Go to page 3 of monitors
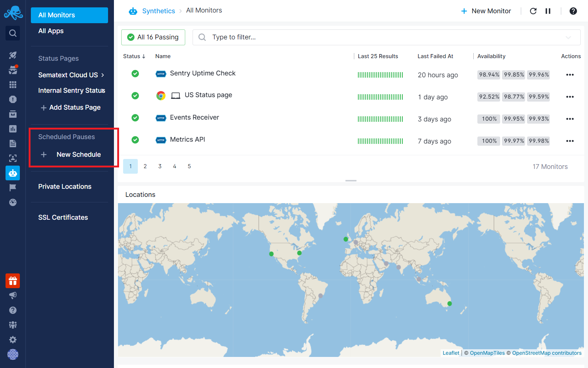Viewport: 588px width, 368px height. pos(160,166)
